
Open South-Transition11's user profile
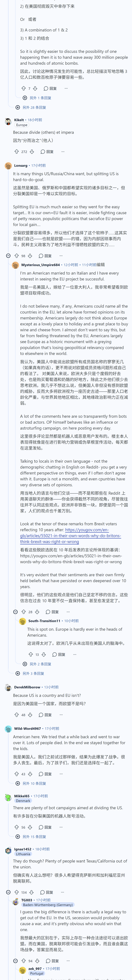[x=44, y=621]
